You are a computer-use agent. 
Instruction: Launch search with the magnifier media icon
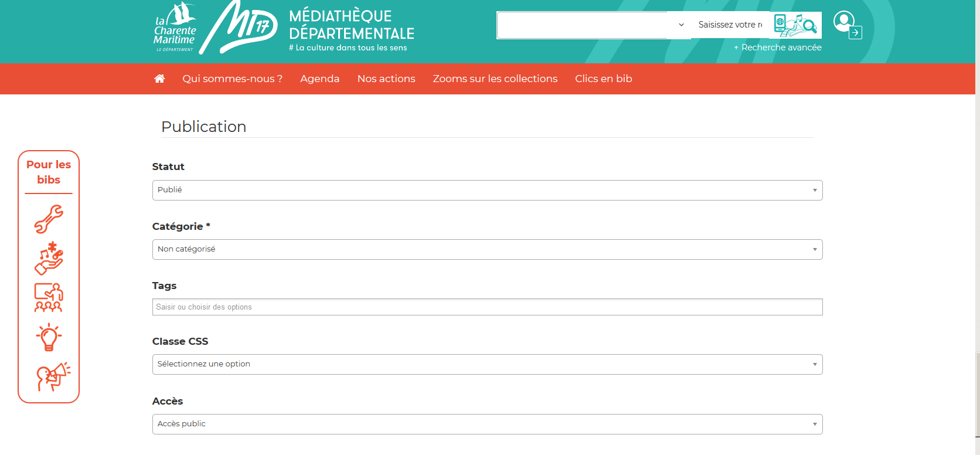coord(795,25)
